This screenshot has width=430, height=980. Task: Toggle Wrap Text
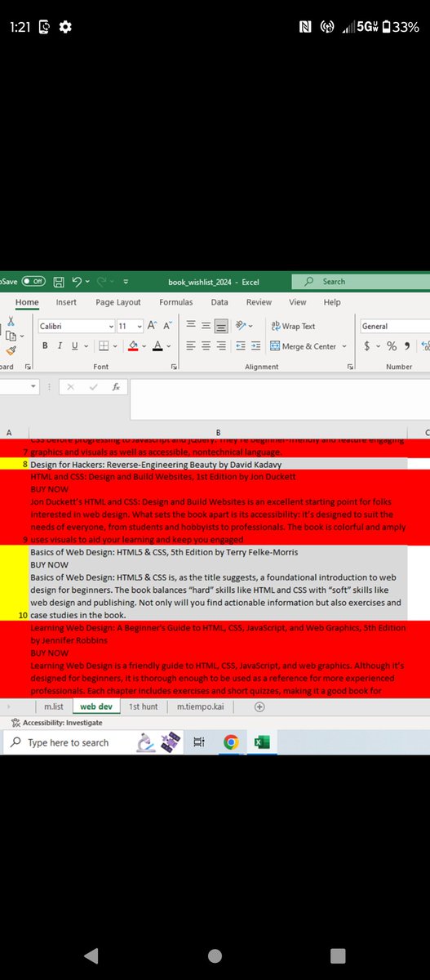(294, 326)
